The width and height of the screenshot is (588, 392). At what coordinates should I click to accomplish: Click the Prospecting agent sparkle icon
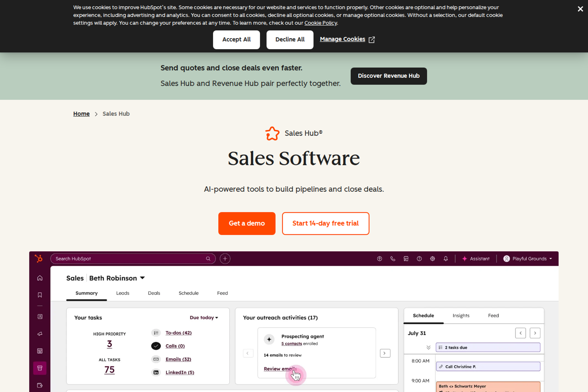(269, 339)
